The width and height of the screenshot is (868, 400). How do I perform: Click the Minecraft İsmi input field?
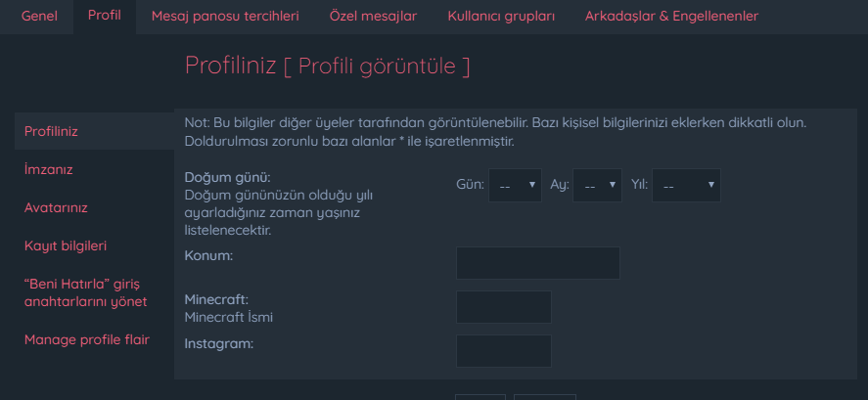504,307
